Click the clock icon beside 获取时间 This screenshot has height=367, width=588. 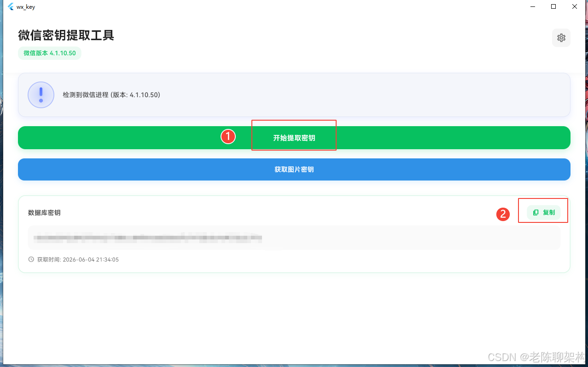(31, 260)
